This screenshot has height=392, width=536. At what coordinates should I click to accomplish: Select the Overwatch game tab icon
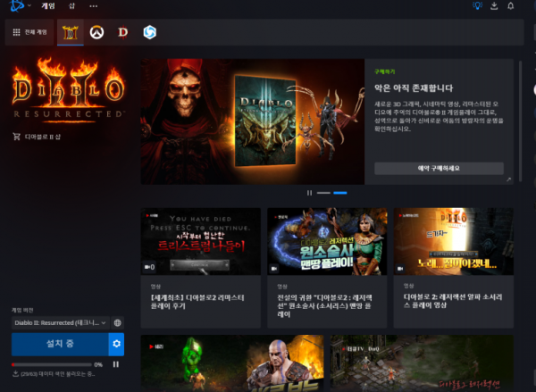click(96, 32)
